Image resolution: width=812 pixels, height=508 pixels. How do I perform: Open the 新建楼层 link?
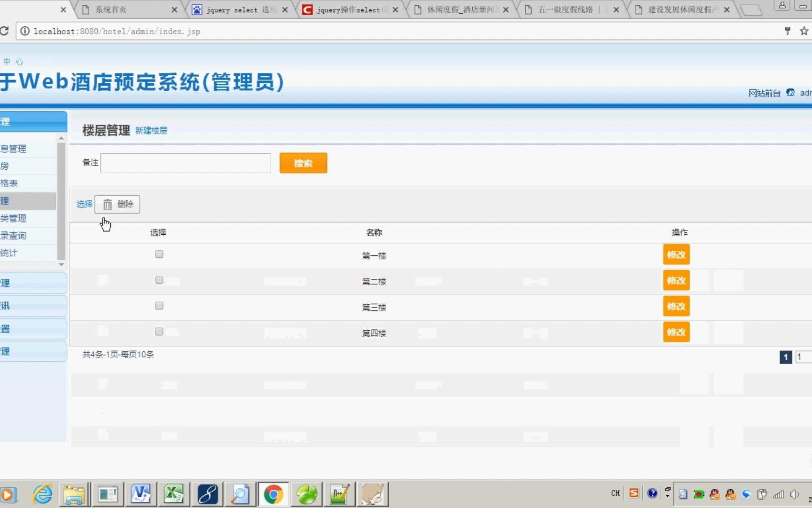pos(151,131)
